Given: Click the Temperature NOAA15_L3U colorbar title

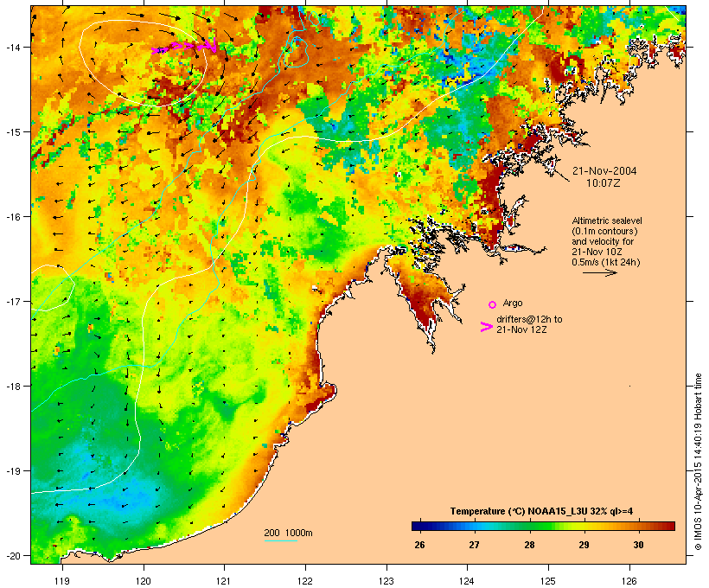Looking at the screenshot, I should [x=541, y=511].
